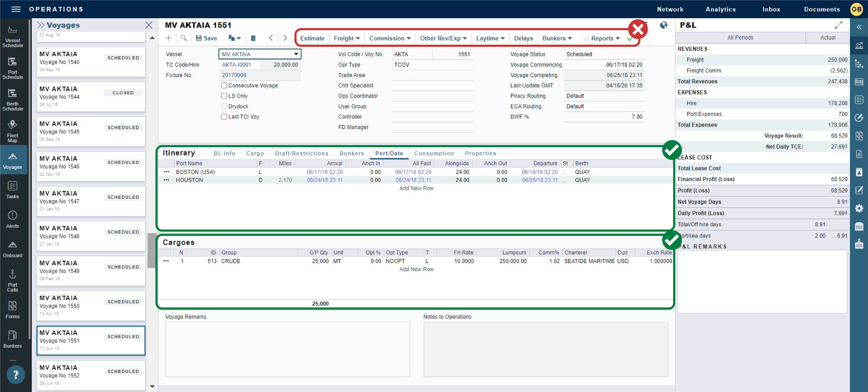The image size is (868, 392).
Task: Click Add New Row under Cargoes
Action: click(x=416, y=269)
